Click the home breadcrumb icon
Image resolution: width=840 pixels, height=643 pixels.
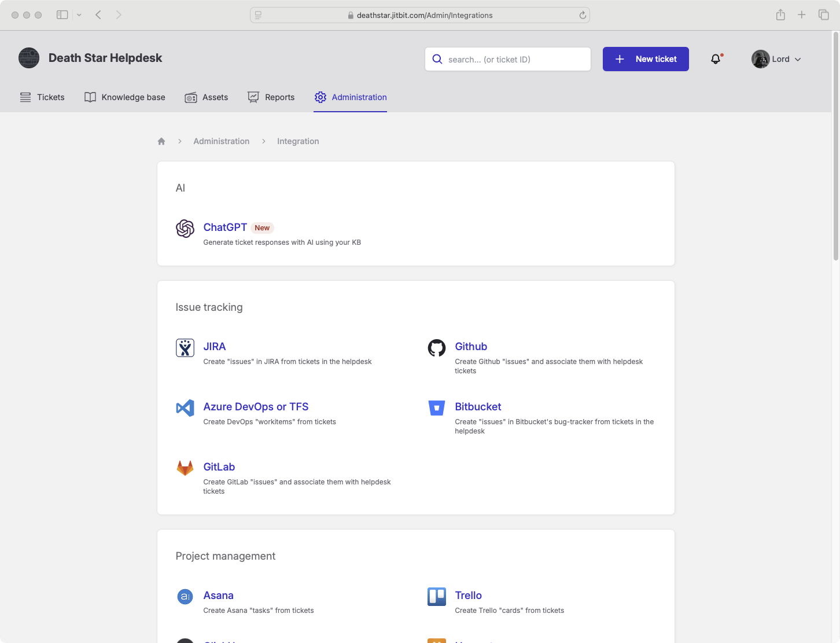161,141
